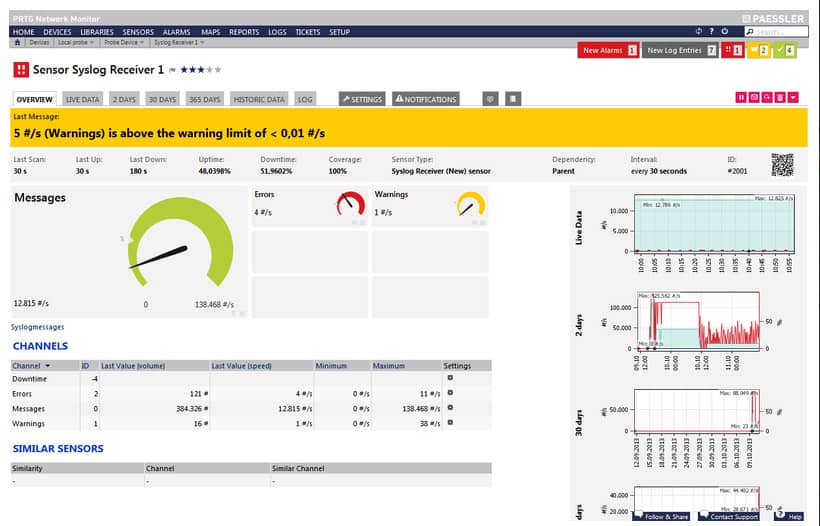The image size is (820, 526).
Task: Click the priority flag next to sensor name
Action: click(172, 70)
